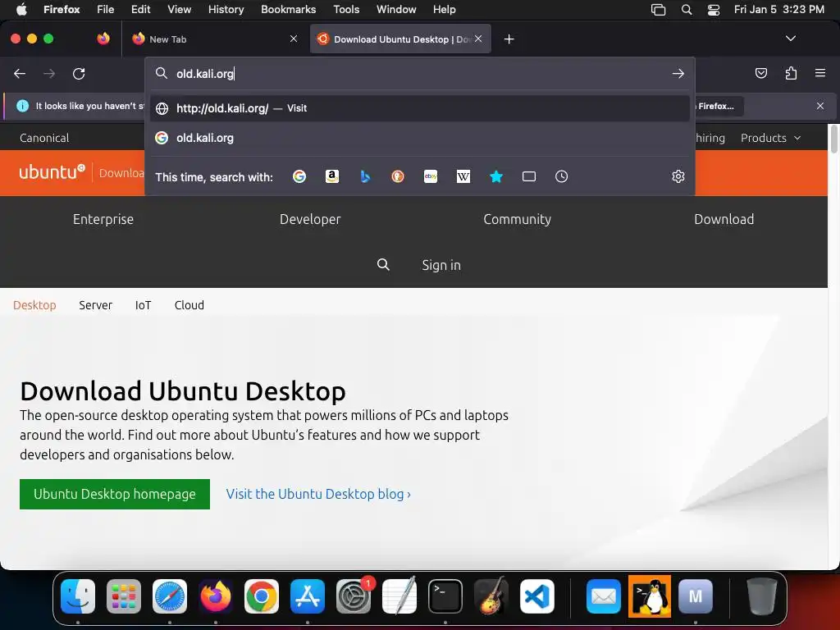Open the Edit menu
The height and width of the screenshot is (630, 840).
pyautogui.click(x=140, y=9)
